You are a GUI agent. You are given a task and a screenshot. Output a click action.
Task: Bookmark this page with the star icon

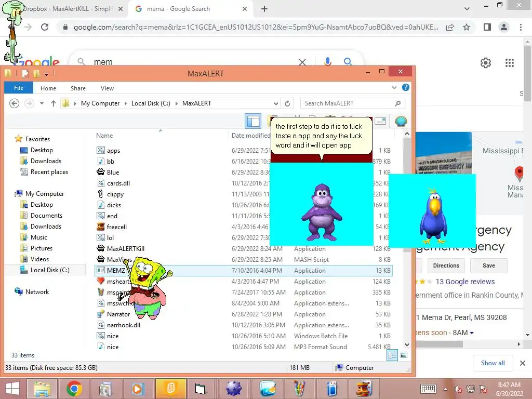[x=467, y=27]
